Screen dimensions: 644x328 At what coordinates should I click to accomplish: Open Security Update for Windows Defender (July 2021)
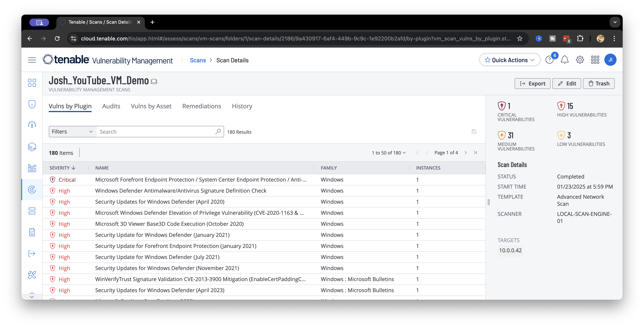click(x=264, y=257)
